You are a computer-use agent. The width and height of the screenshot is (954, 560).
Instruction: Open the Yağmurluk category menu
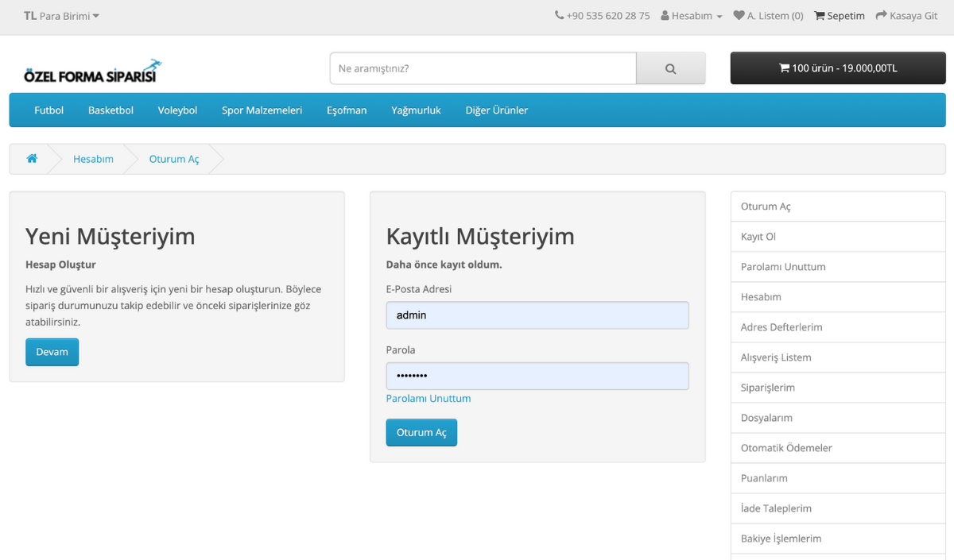pos(416,110)
